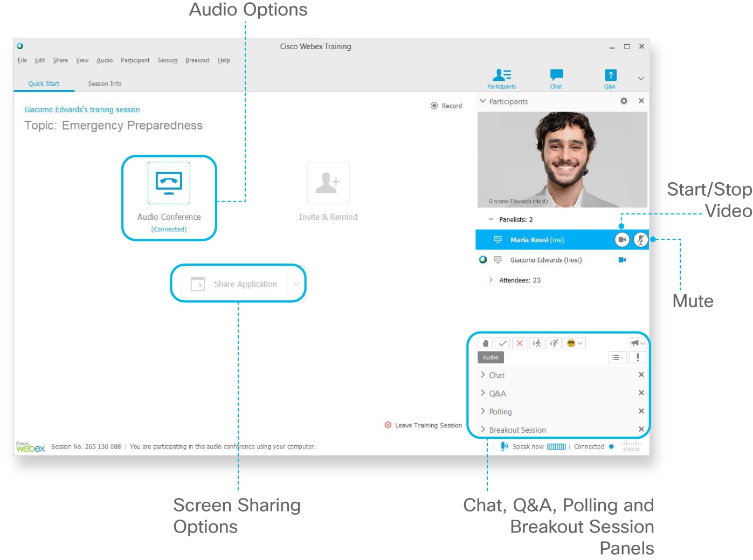Close the Breakout Session panel row
Viewport: 753px width, 560px height.
click(641, 429)
